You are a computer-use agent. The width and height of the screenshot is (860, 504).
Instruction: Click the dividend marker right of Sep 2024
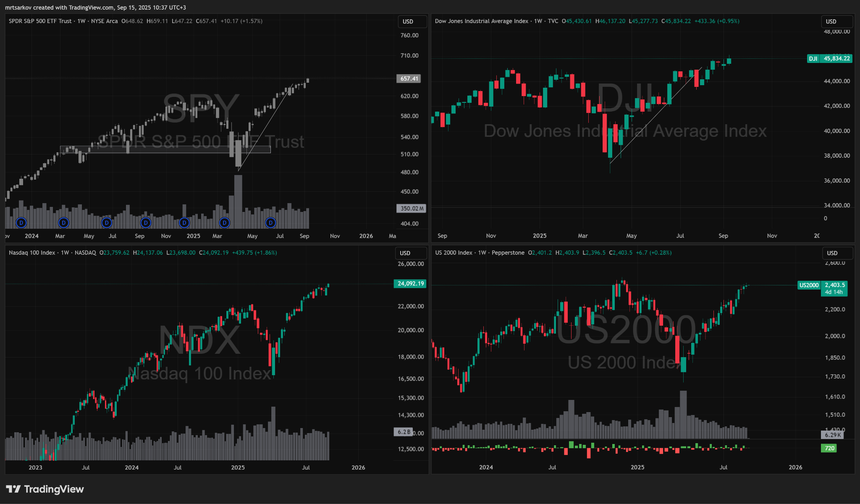coord(146,223)
